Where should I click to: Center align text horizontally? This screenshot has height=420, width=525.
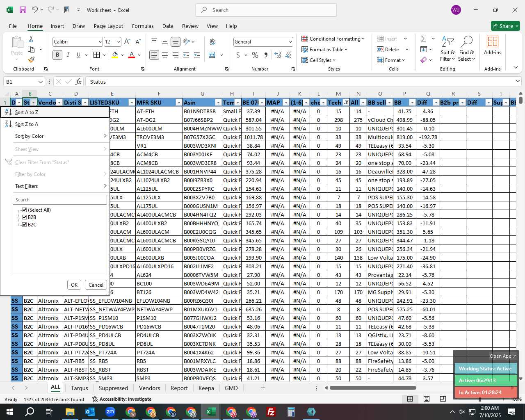coord(165,55)
